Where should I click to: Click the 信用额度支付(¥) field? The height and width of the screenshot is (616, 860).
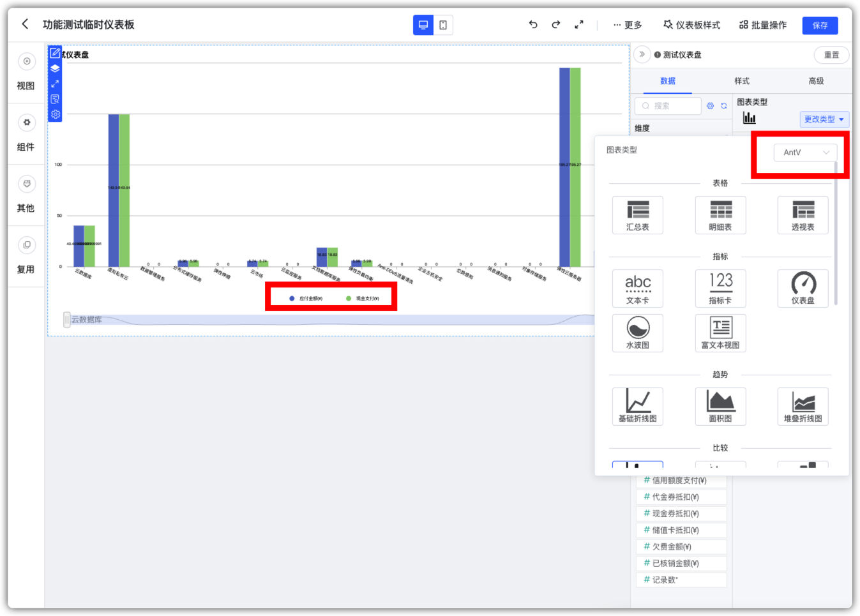point(681,480)
